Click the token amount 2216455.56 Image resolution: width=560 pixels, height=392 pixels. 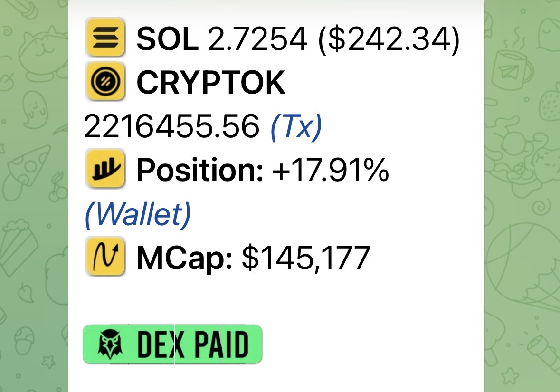pyautogui.click(x=171, y=127)
